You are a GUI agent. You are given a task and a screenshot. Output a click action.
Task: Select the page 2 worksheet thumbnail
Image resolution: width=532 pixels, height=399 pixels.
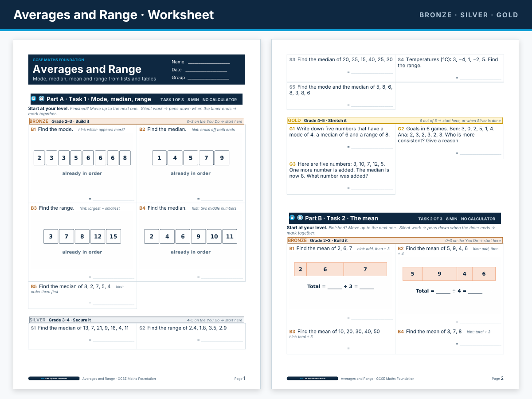[x=395, y=214]
